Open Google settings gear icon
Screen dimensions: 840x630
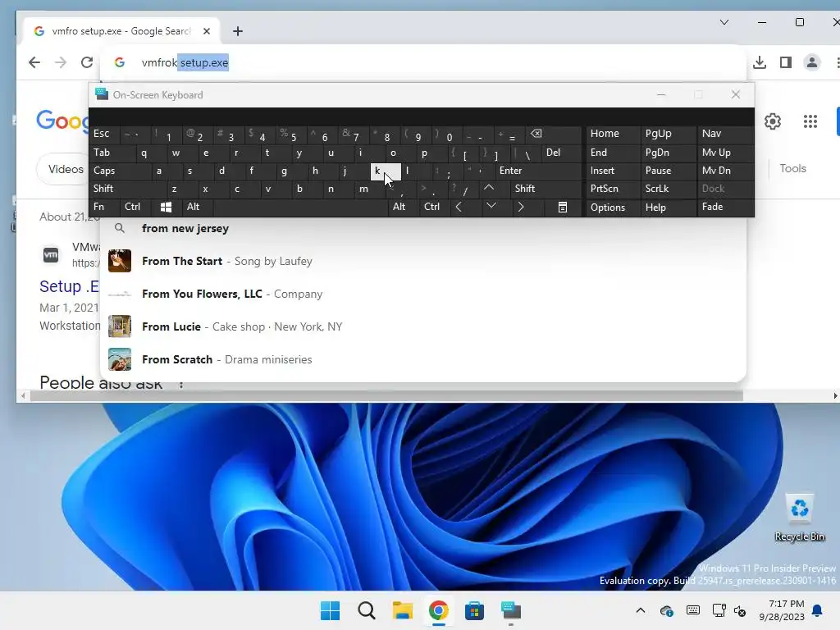pyautogui.click(x=773, y=121)
